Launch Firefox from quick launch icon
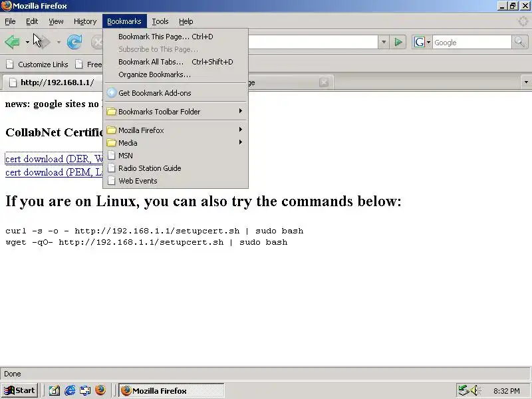 coord(100,390)
